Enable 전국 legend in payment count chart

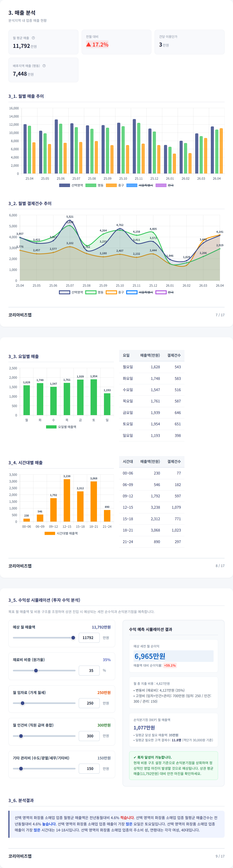click(165, 292)
